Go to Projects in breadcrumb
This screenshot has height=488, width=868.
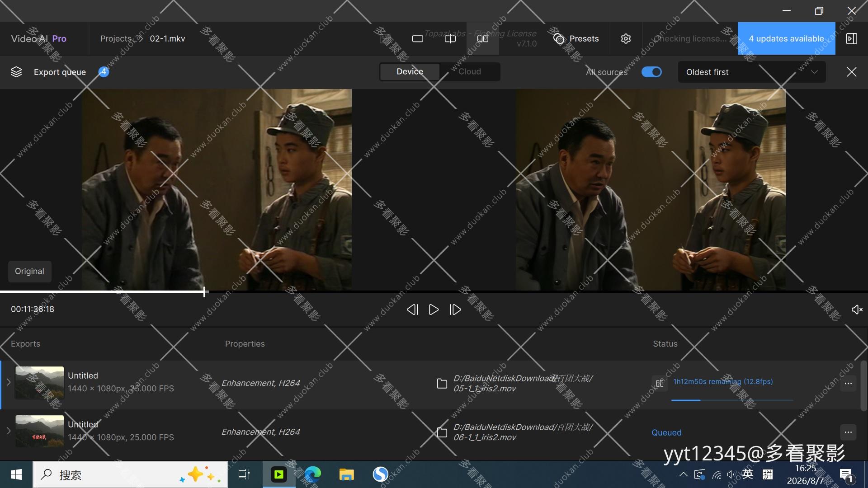116,39
